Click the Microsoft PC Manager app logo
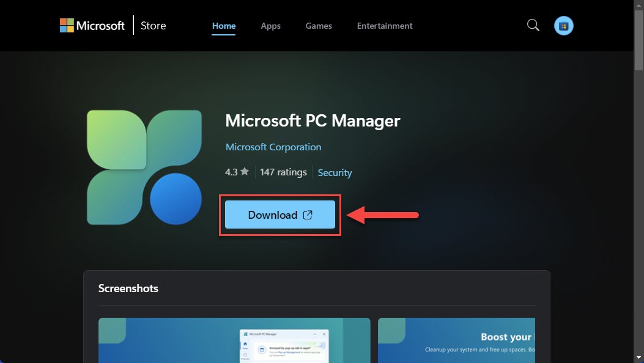 (144, 167)
